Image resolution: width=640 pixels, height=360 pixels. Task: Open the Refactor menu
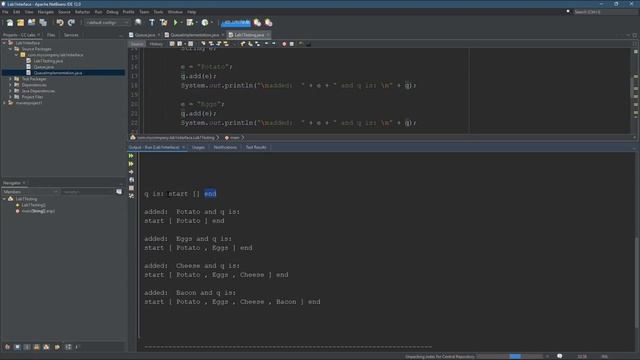82,12
